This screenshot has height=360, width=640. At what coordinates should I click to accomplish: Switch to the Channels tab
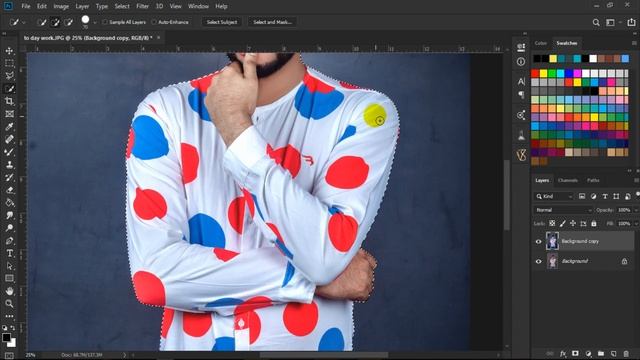[568, 180]
